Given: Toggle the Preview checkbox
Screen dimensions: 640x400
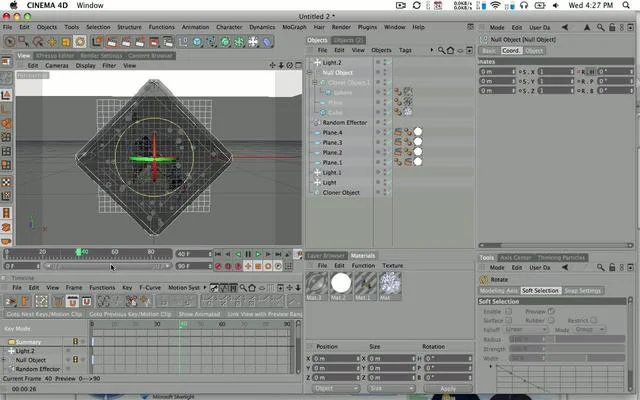Looking at the screenshot, I should 551,311.
